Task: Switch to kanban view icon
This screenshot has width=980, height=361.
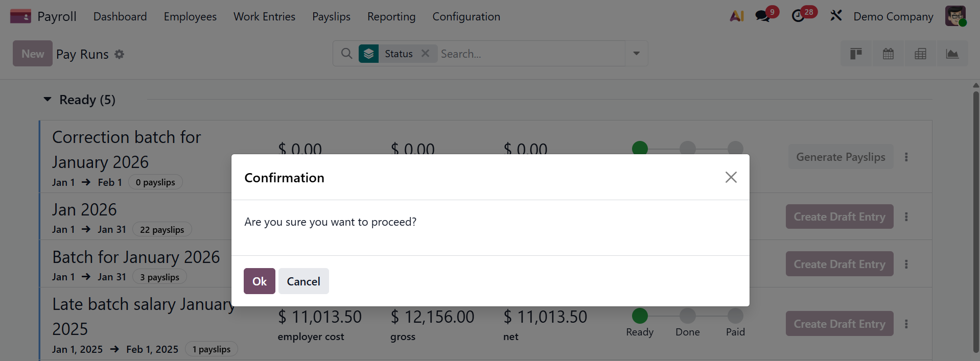Action: point(856,54)
